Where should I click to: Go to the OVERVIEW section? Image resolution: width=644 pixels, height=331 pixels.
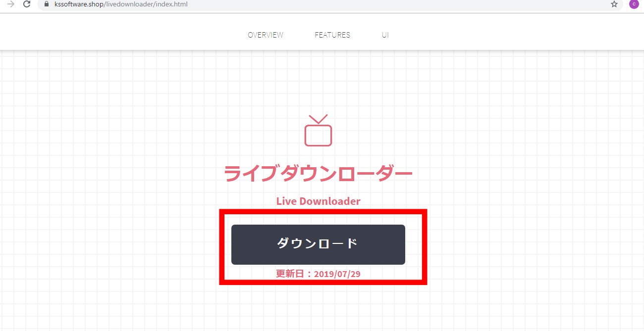click(266, 35)
